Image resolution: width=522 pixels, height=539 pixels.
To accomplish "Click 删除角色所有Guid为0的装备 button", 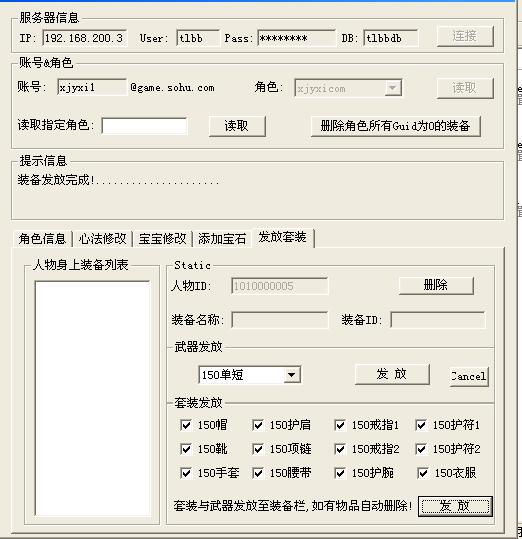I will 395,126.
